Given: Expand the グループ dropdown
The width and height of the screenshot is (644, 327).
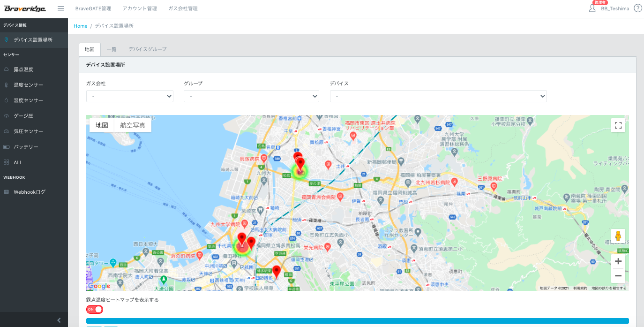Looking at the screenshot, I should (251, 96).
